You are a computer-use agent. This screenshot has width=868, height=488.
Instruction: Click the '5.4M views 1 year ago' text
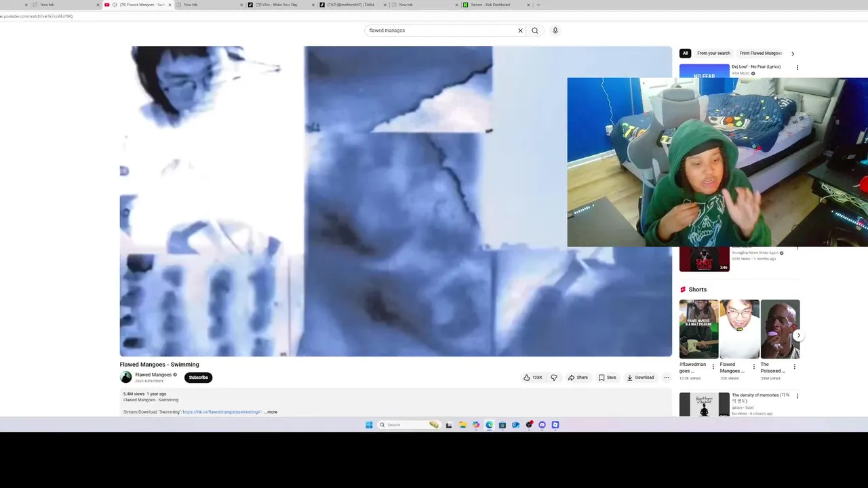point(144,394)
